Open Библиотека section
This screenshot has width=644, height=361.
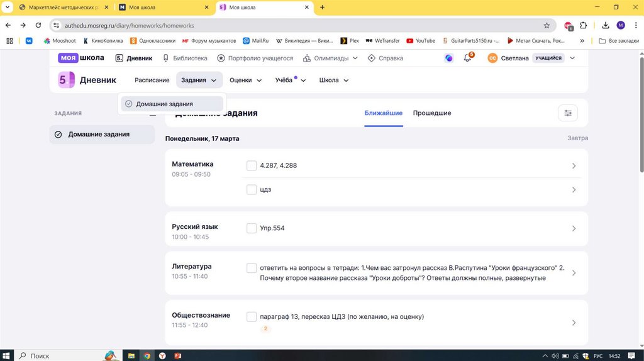tap(186, 58)
